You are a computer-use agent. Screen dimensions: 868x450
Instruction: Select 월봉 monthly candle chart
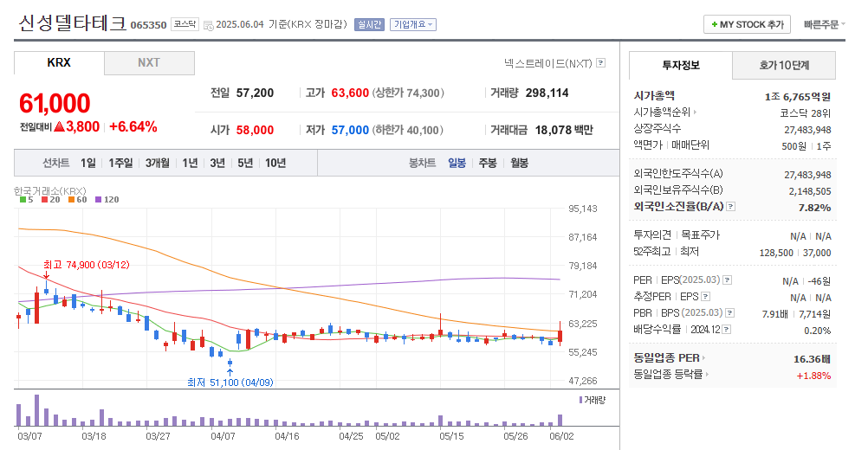pos(519,163)
